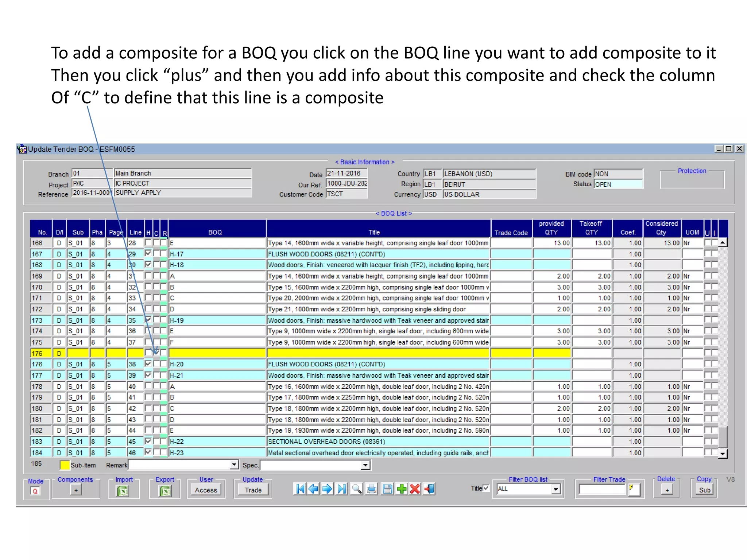Toggle the Title checkbox
This screenshot has width=747, height=560.
(486, 488)
